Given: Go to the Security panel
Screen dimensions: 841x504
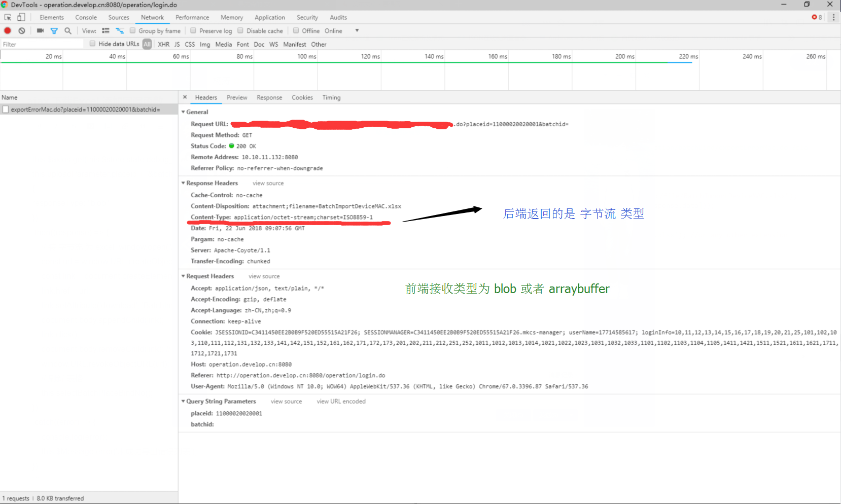Looking at the screenshot, I should click(x=307, y=17).
